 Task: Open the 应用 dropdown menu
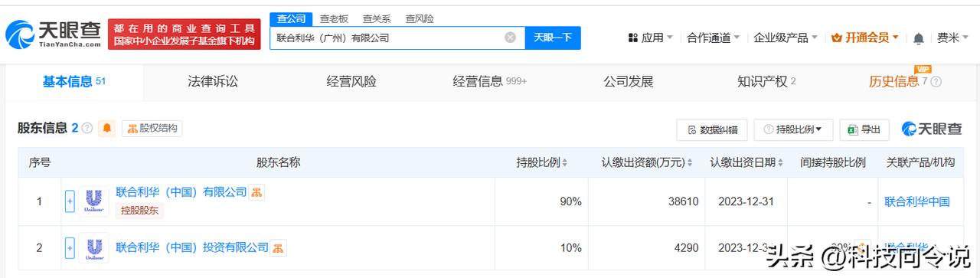point(650,38)
